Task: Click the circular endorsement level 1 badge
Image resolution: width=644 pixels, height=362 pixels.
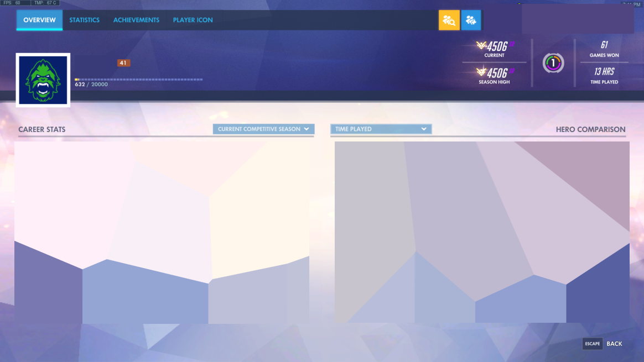Action: pos(553,63)
